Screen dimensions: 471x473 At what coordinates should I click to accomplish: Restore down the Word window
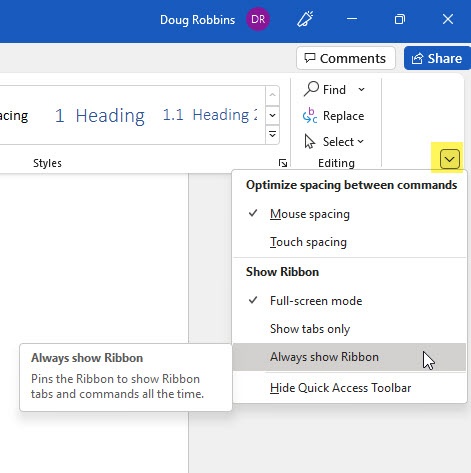(399, 19)
